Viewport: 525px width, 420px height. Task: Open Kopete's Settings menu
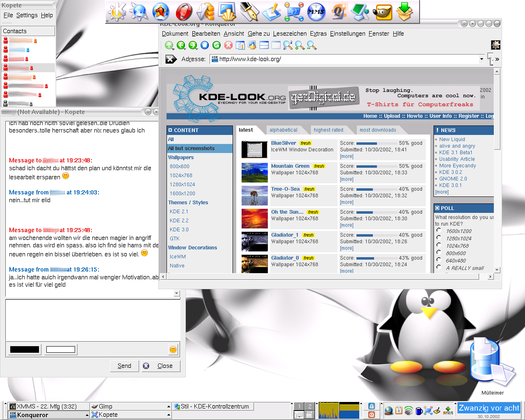coord(27,15)
